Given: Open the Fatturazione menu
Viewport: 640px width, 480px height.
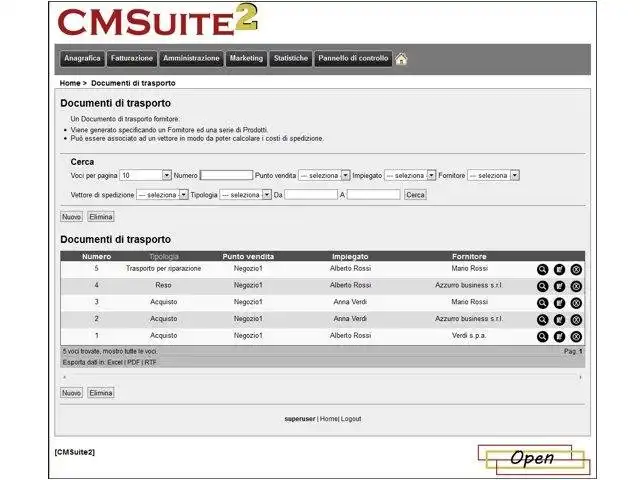Looking at the screenshot, I should tap(131, 58).
